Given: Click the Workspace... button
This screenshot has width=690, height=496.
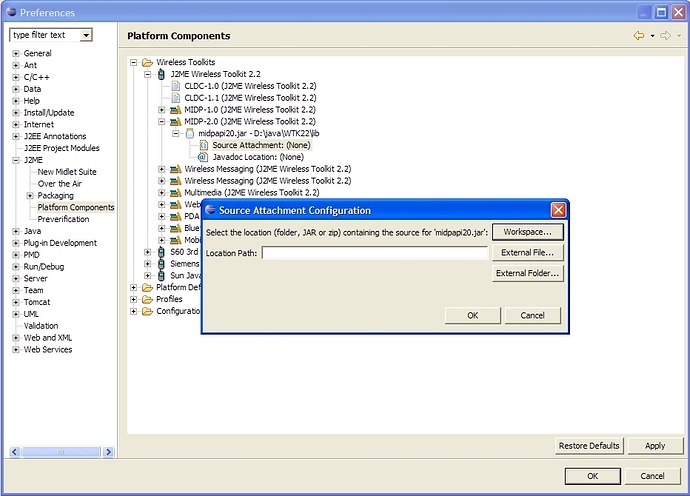Looking at the screenshot, I should (x=528, y=232).
